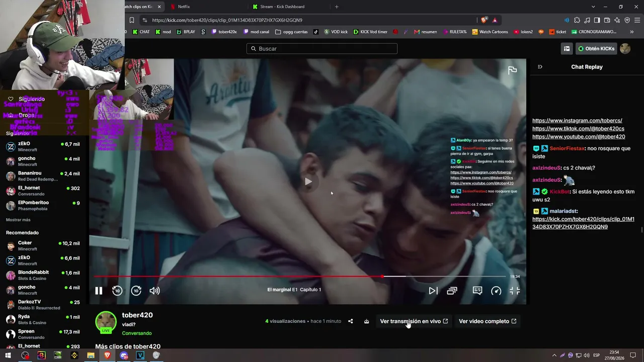Open the browser main menu
Image resolution: width=644 pixels, height=362 pixels.
point(637,20)
